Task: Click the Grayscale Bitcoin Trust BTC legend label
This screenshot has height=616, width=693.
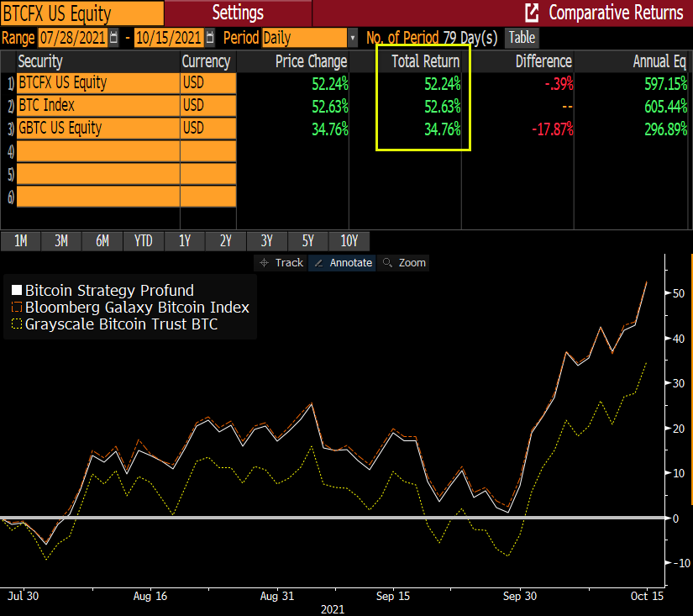Action: 121,324
